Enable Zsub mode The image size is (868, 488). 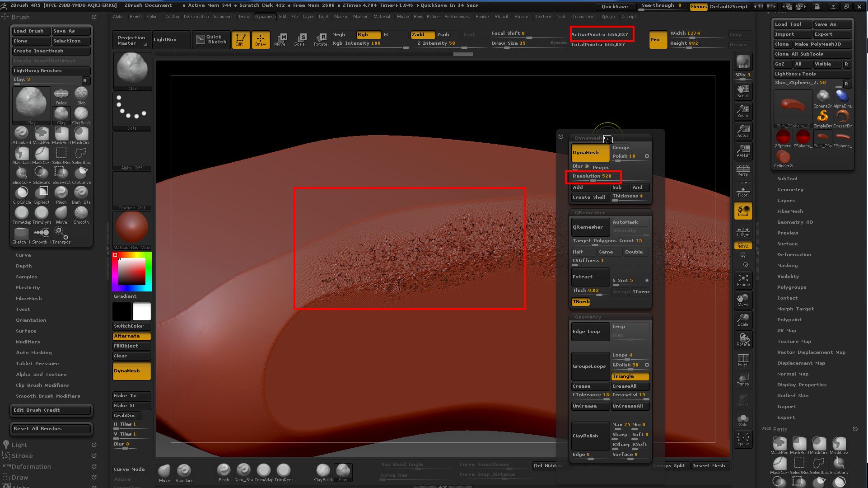point(443,34)
